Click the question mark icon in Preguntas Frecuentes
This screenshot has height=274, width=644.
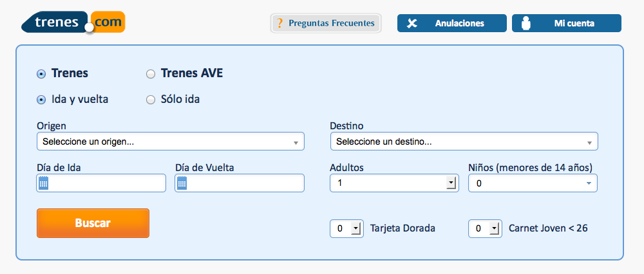279,24
